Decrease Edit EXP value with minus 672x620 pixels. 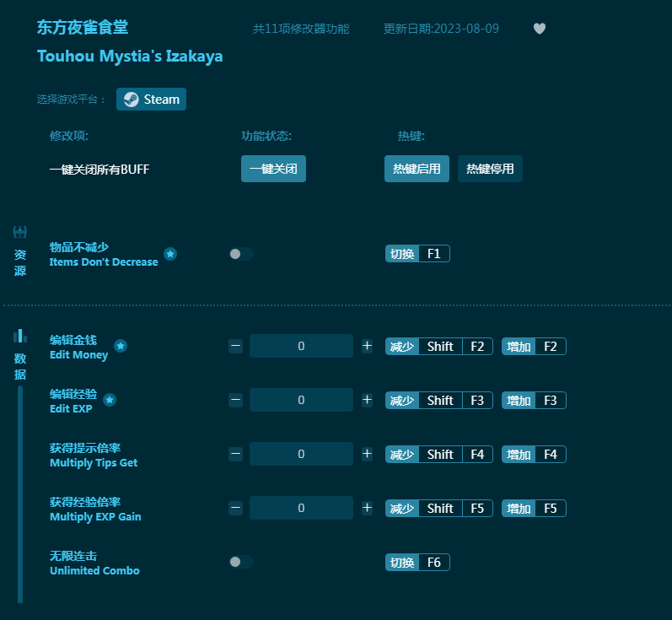click(x=235, y=400)
